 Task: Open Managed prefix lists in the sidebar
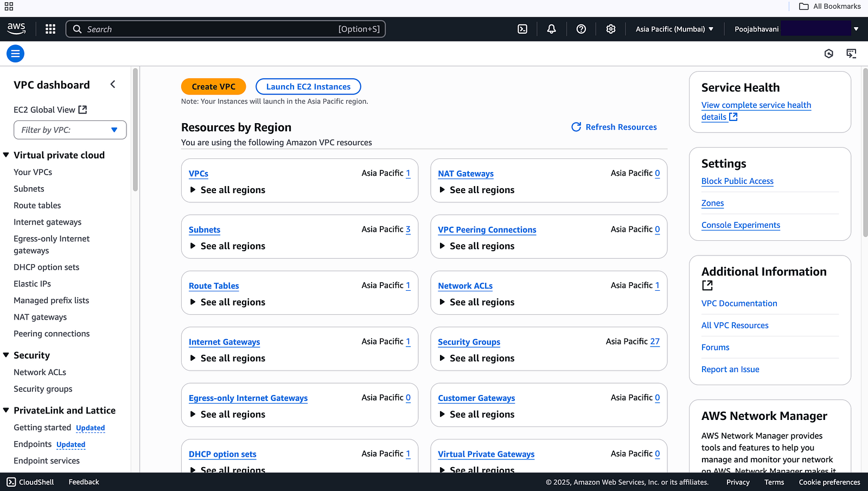click(x=52, y=301)
